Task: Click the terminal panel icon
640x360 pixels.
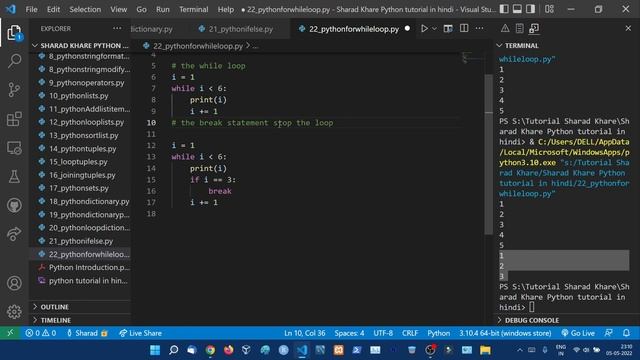Action: point(534,29)
